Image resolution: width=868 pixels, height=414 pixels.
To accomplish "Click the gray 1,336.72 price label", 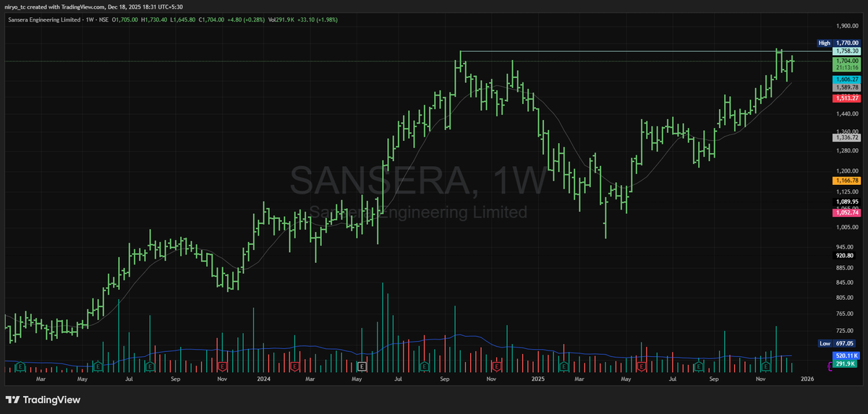I will click(846, 137).
